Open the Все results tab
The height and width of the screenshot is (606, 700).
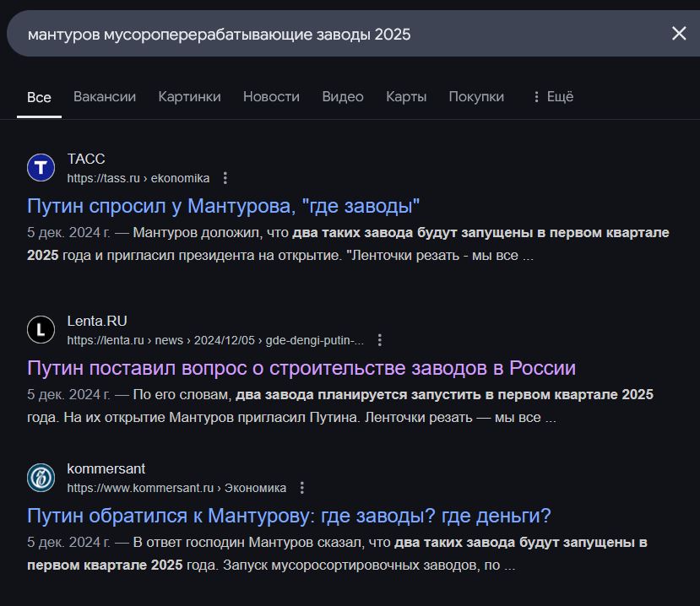click(x=39, y=97)
